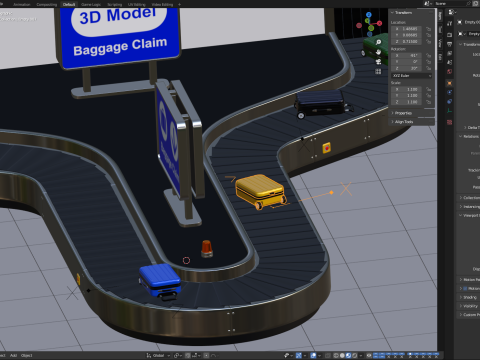Open the Tool tab in sidebar
The image size is (480, 360).
(x=440, y=29)
